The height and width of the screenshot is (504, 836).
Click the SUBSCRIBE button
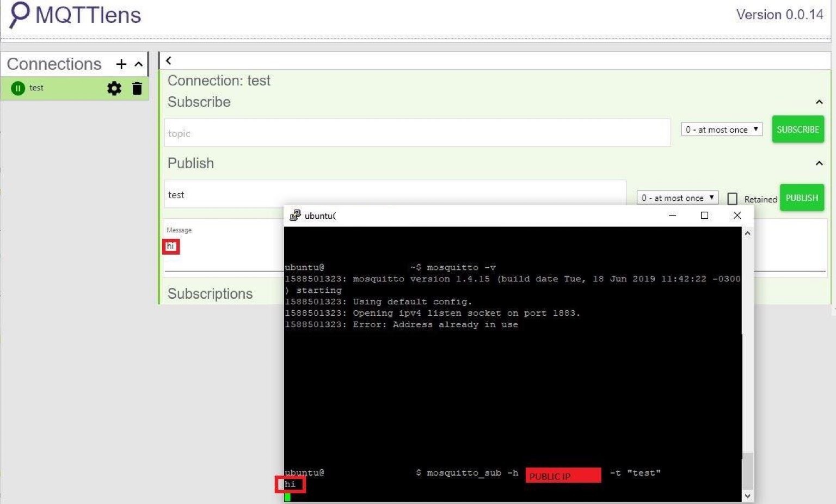798,130
